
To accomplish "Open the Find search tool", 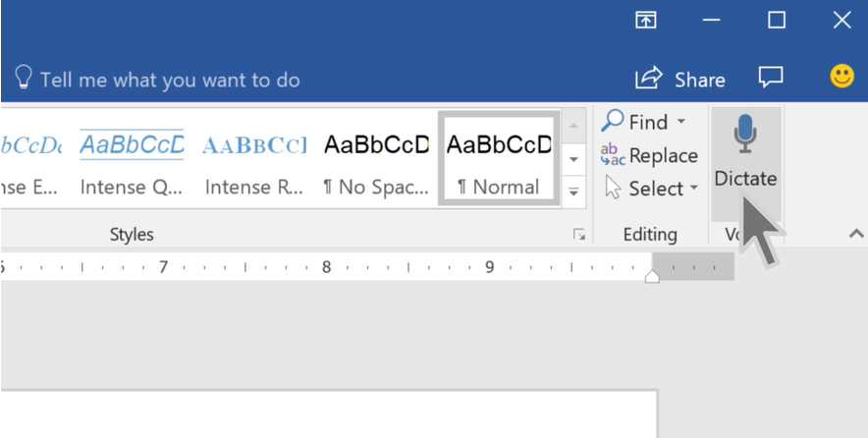I will tap(637, 122).
